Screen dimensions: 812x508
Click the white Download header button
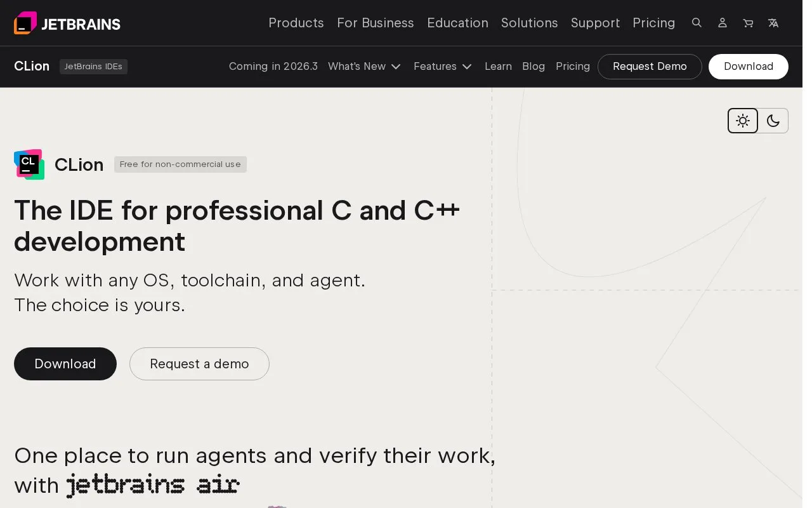tap(749, 67)
